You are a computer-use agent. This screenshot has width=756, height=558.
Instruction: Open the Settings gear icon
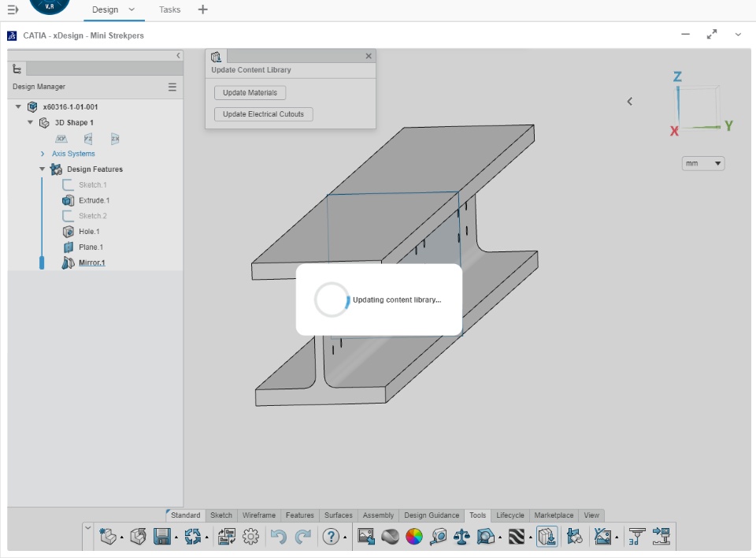250,536
